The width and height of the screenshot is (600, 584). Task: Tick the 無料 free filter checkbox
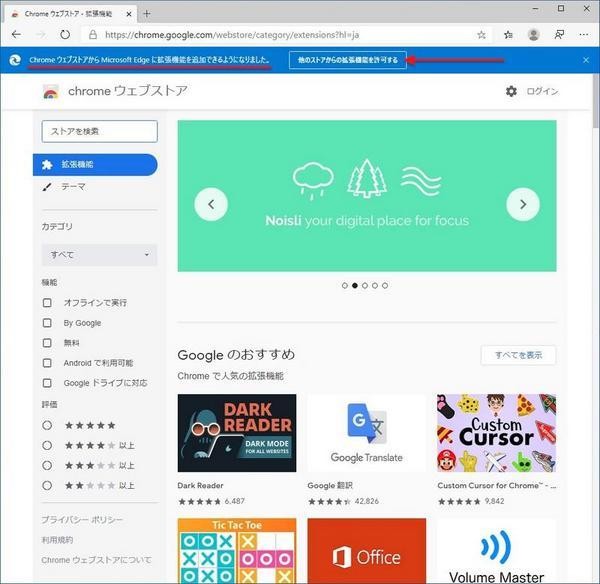(x=47, y=343)
